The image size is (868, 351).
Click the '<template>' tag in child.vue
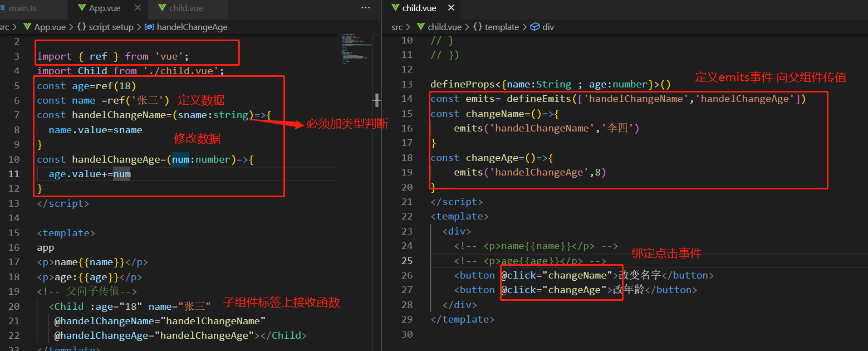(460, 216)
